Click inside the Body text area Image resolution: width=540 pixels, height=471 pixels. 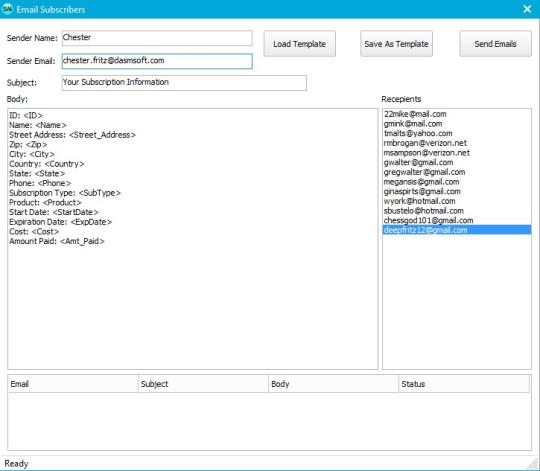pos(193,239)
